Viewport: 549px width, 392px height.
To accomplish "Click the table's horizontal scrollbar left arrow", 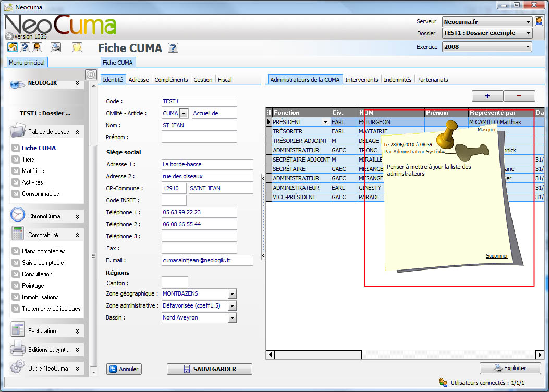I will coord(270,355).
